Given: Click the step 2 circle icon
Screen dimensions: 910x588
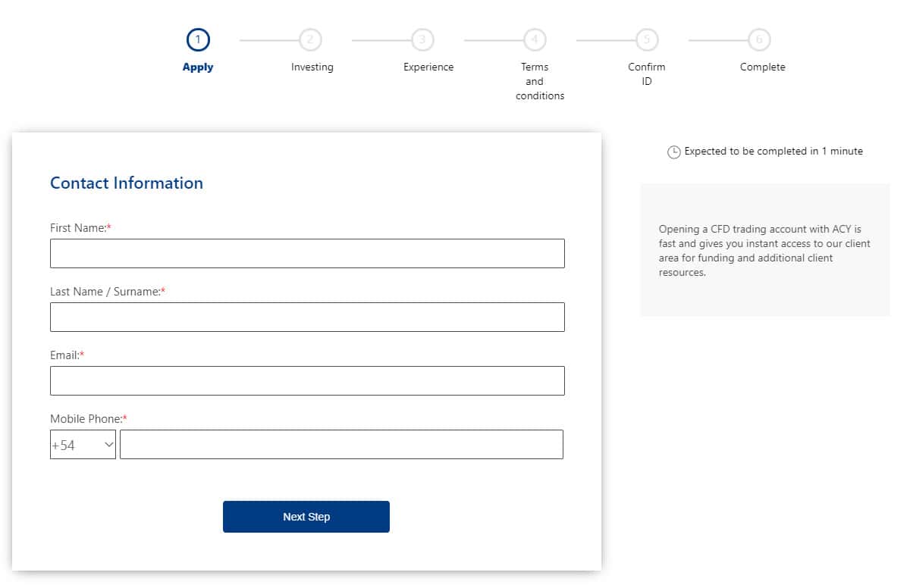Looking at the screenshot, I should pyautogui.click(x=310, y=39).
